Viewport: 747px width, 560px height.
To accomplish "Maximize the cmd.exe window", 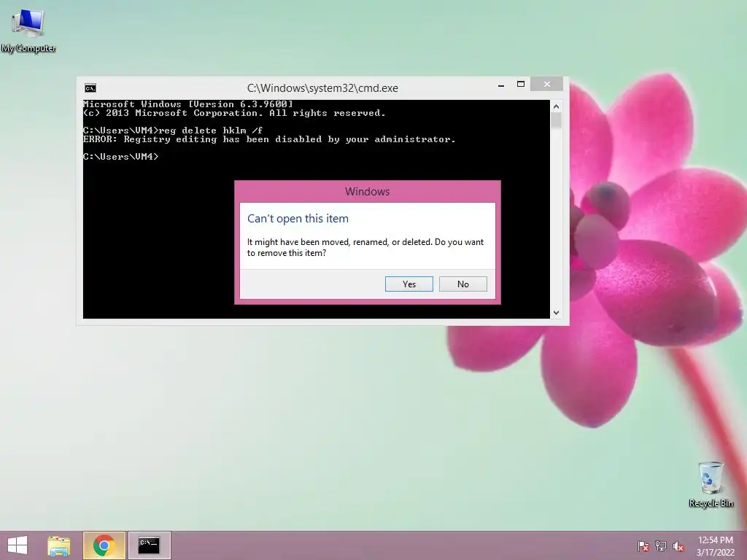I will tap(521, 85).
